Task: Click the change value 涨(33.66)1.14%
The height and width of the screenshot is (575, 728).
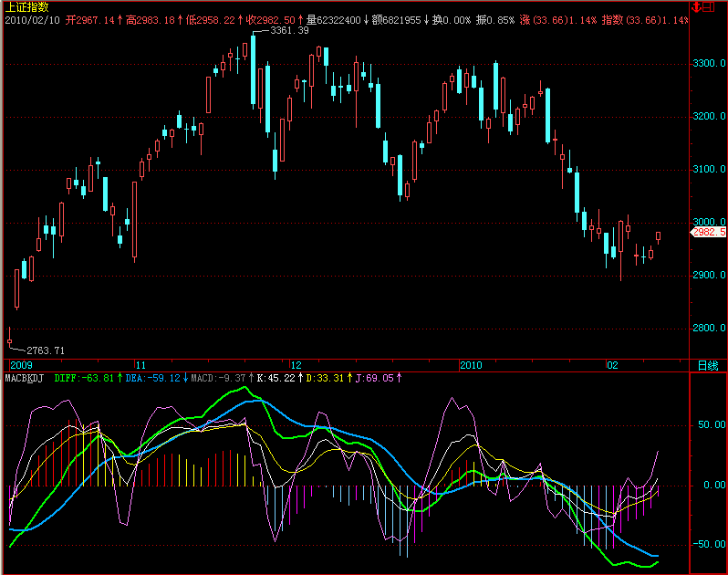Action: [x=558, y=20]
